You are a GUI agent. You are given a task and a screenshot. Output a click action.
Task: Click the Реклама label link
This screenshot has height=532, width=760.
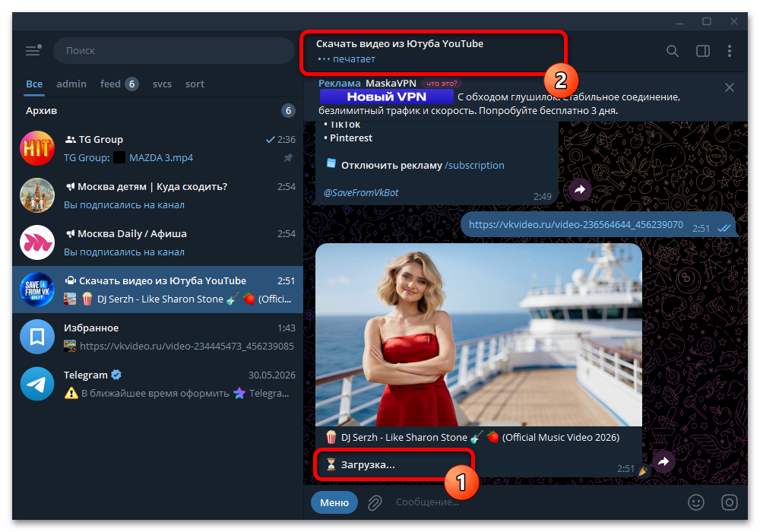tap(339, 84)
